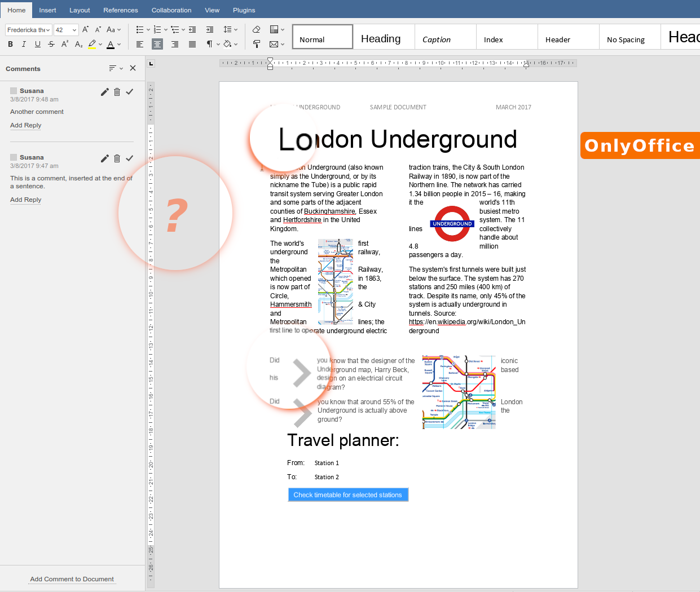700x592 pixels.
Task: Increase indent icon in the toolbar
Action: pyautogui.click(x=210, y=29)
